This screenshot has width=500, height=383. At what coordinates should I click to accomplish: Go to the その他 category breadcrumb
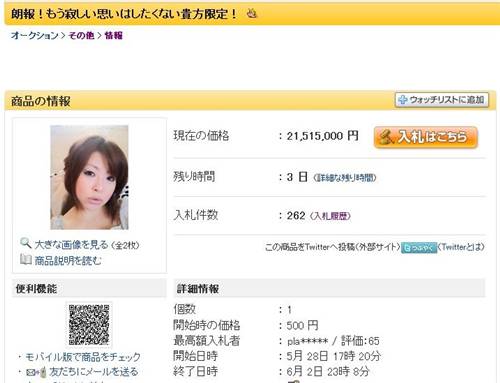[x=81, y=35]
